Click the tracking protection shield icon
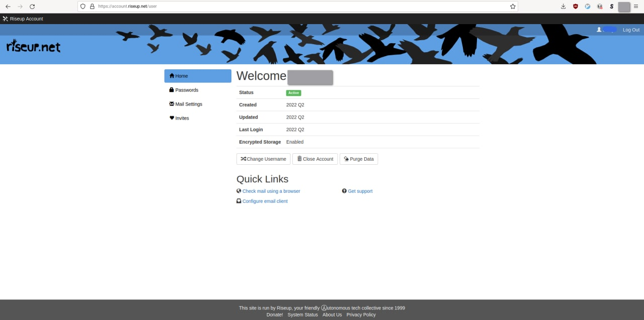The image size is (644, 320). (83, 7)
